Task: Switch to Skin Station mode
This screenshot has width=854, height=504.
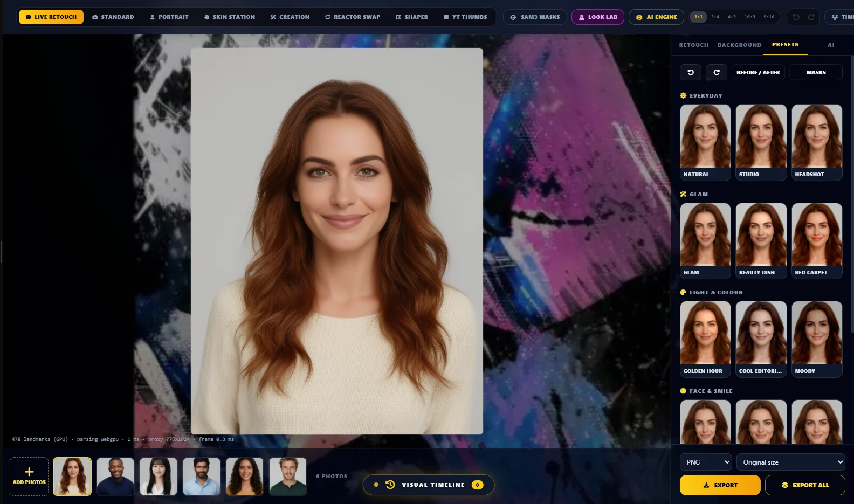Action: coord(229,17)
